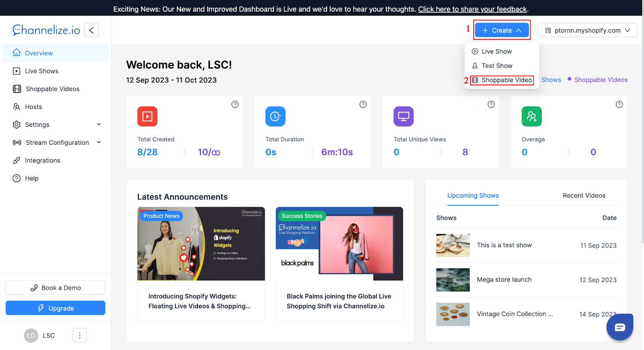Click the Integrations plug icon
The image size is (644, 350).
(17, 161)
